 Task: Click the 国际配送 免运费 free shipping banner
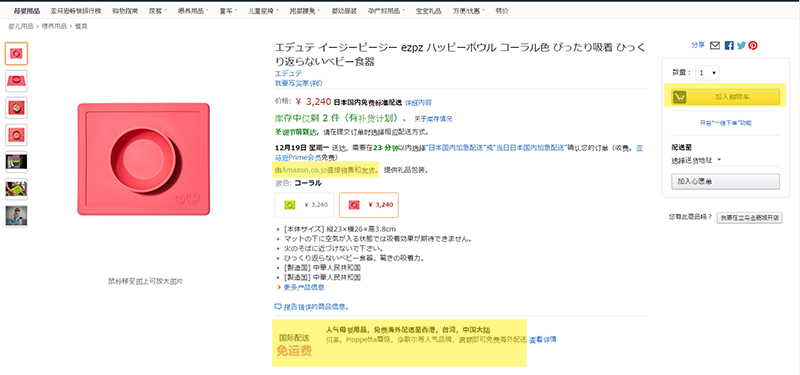[x=399, y=343]
